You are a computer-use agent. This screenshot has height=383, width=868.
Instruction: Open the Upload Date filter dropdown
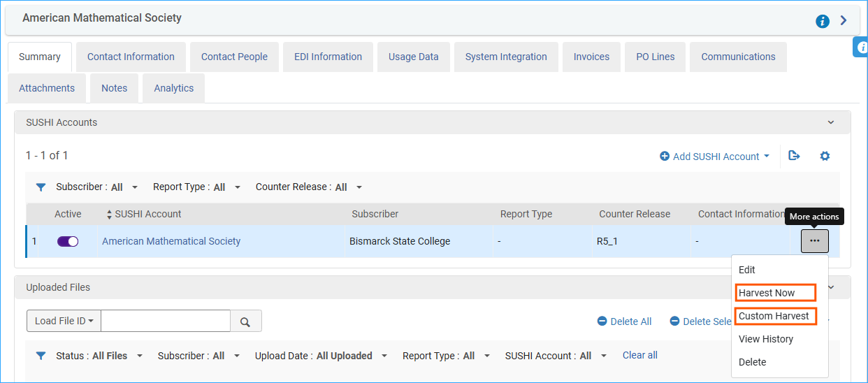point(321,356)
